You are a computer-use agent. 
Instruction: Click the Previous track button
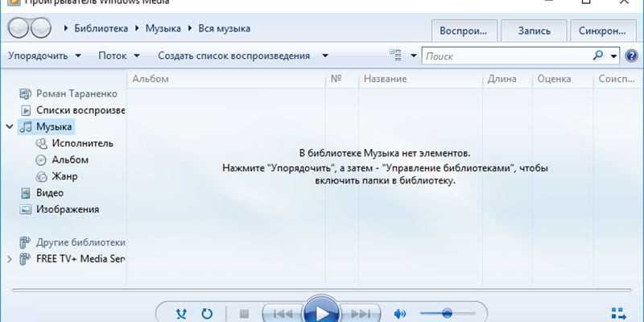[x=283, y=314]
